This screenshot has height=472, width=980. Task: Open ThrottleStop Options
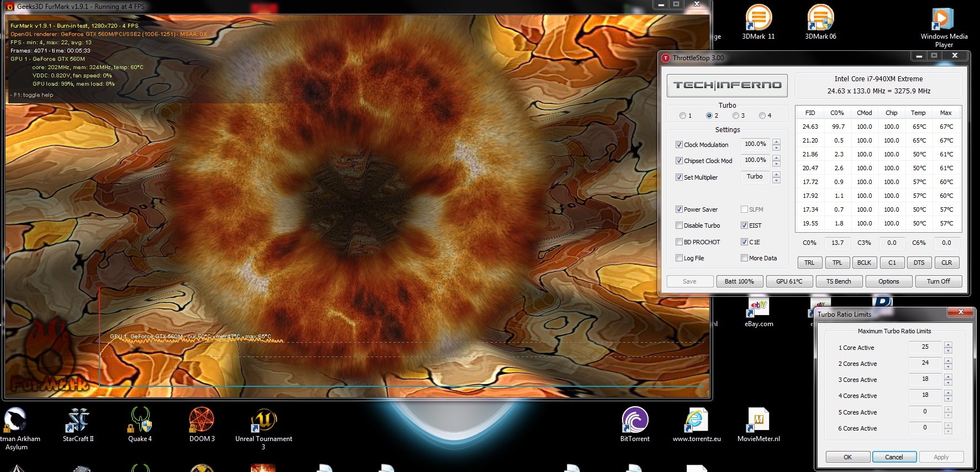(x=889, y=281)
